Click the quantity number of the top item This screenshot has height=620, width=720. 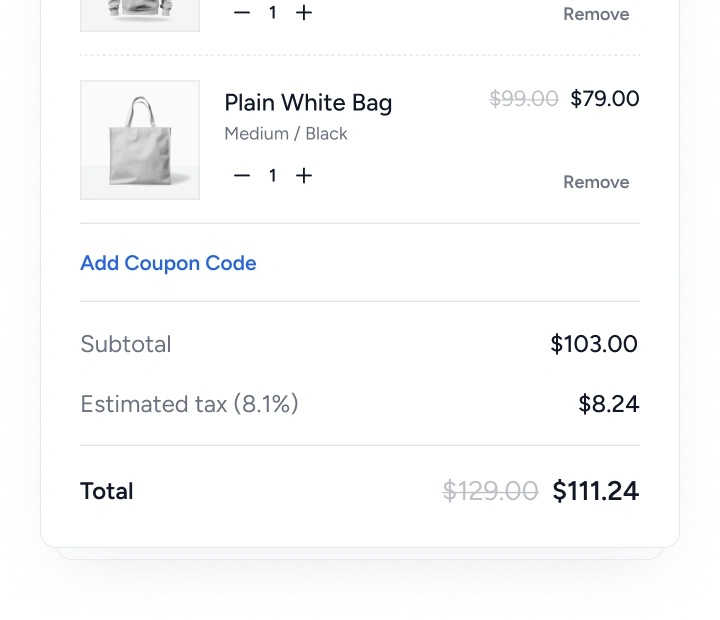[272, 13]
